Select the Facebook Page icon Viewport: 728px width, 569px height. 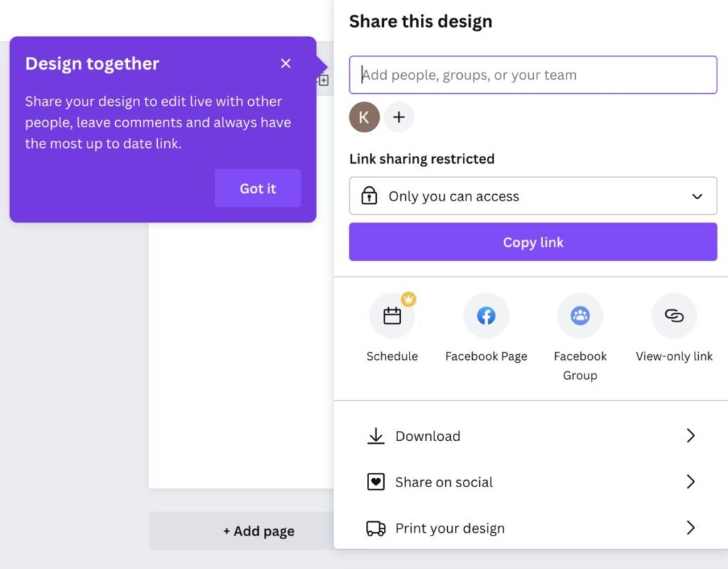(x=486, y=316)
